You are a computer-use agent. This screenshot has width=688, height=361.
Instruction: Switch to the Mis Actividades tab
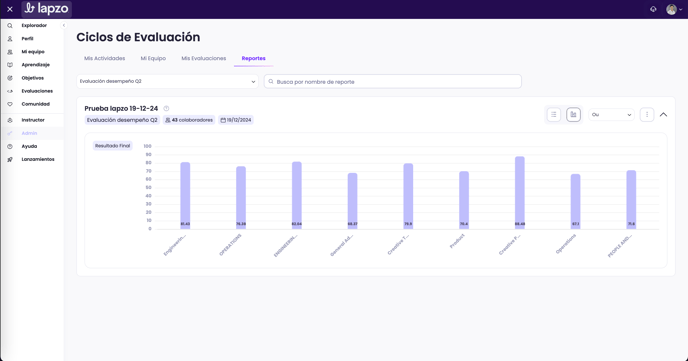pyautogui.click(x=104, y=58)
